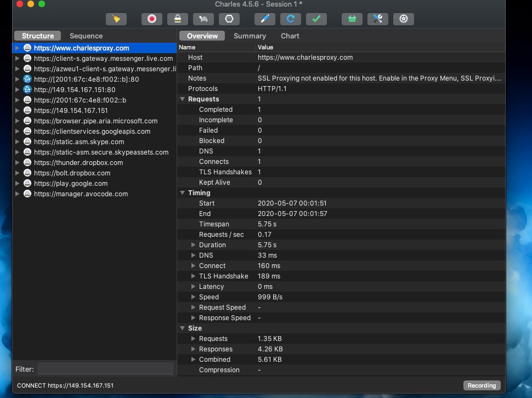Switch to the Structure view
Viewport: 532px width, 398px height.
pos(38,36)
